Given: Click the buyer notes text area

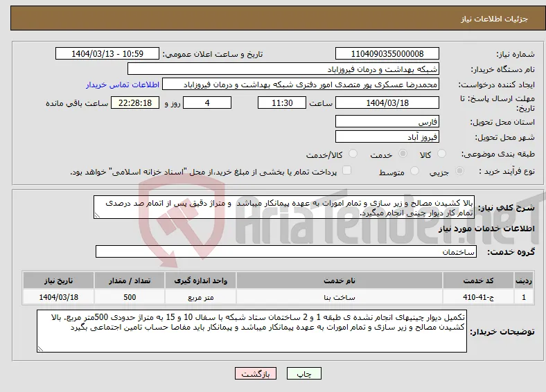Looking at the screenshot, I should (252, 331).
